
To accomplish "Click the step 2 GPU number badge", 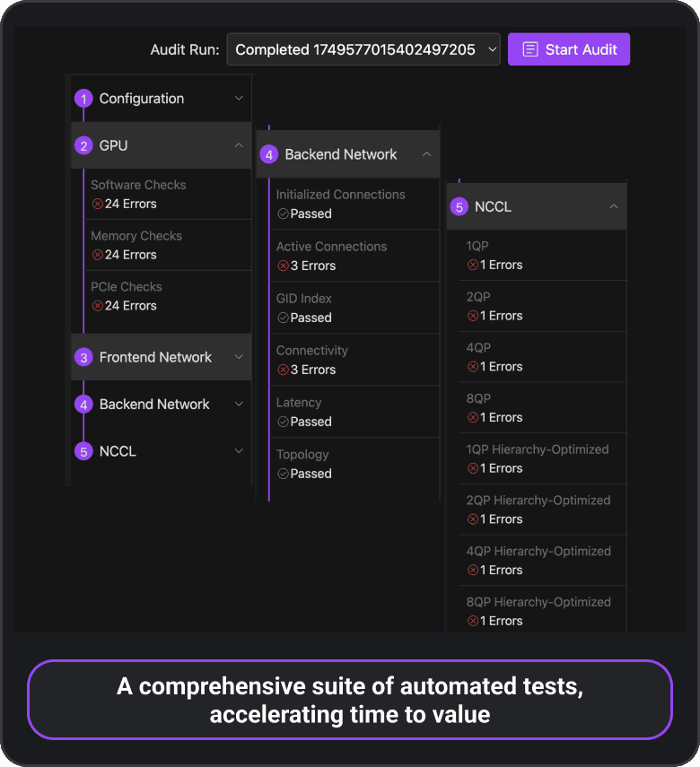I will point(83,145).
